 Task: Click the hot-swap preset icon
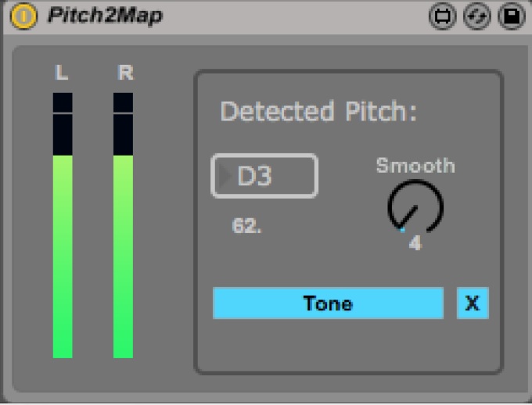click(x=476, y=16)
